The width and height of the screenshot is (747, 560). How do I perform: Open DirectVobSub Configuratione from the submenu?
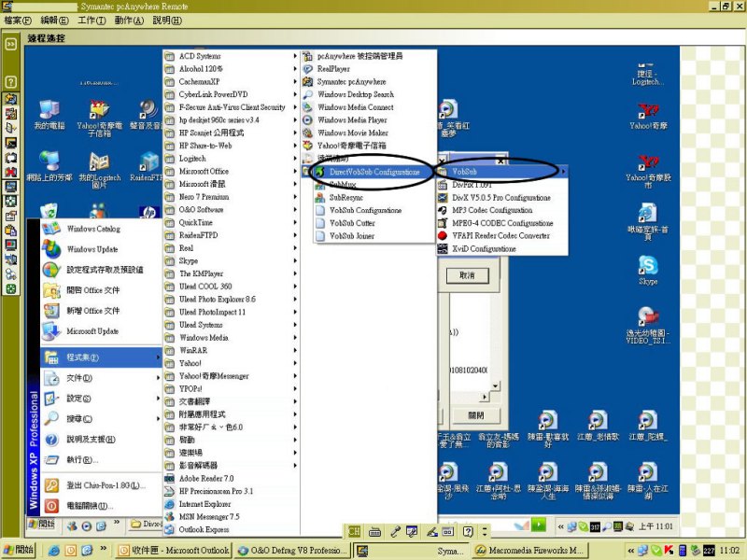click(373, 172)
